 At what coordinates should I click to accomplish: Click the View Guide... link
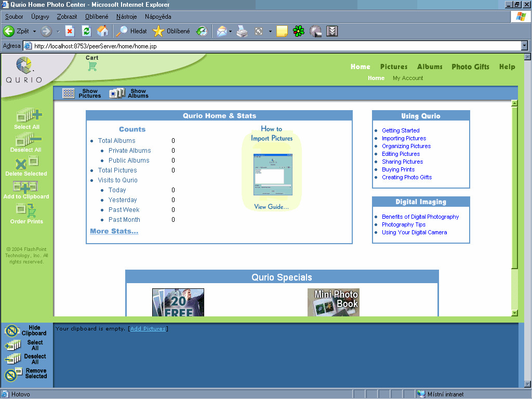(271, 207)
